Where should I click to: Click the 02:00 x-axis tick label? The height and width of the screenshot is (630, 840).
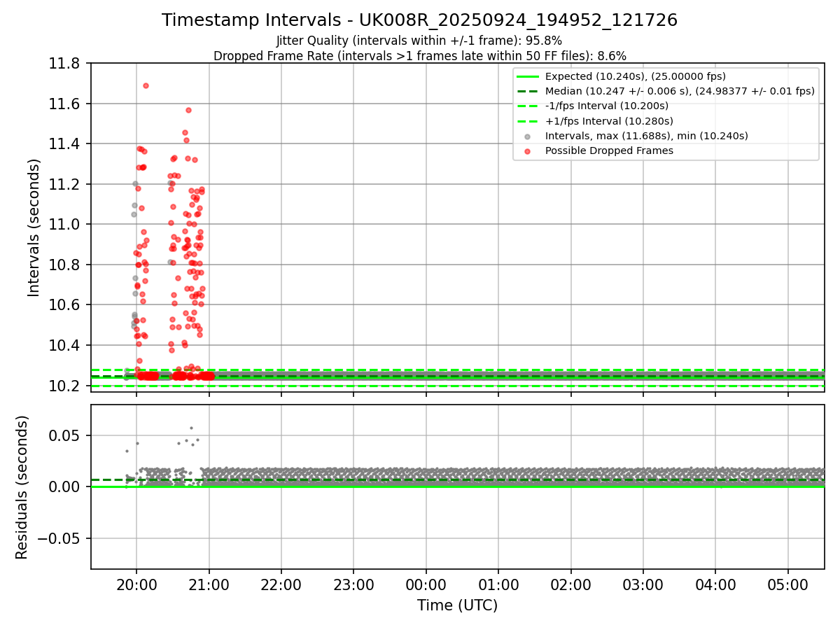[570, 584]
